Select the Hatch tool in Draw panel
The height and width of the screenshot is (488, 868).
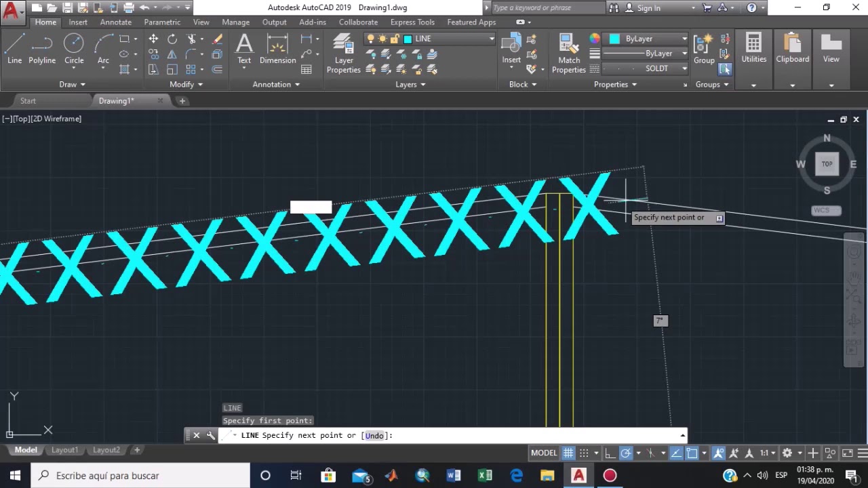click(x=125, y=69)
